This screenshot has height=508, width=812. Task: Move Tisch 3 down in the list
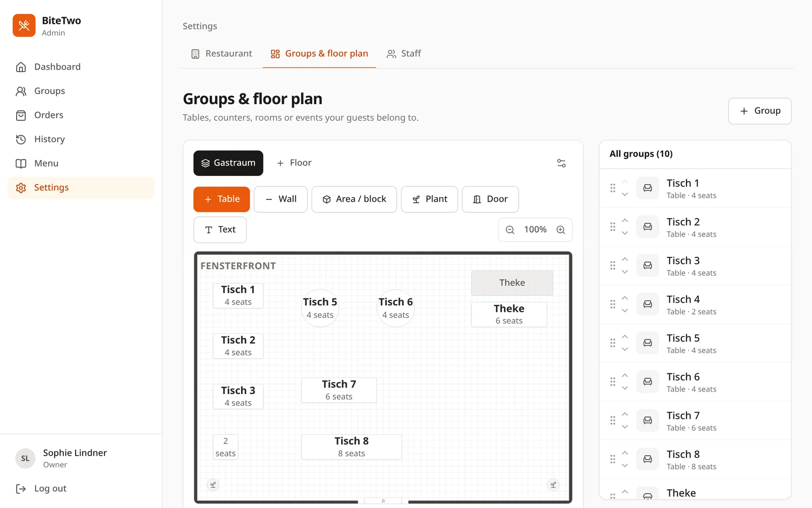[x=625, y=272]
